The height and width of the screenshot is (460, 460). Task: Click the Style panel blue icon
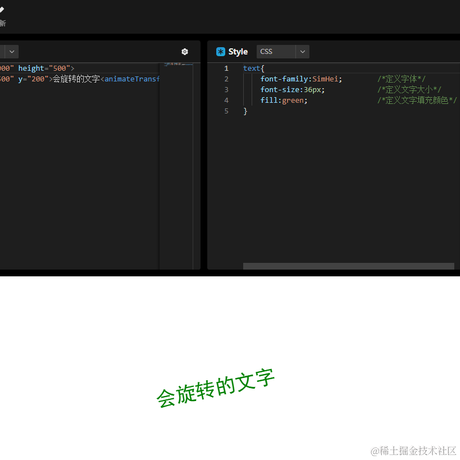click(220, 52)
